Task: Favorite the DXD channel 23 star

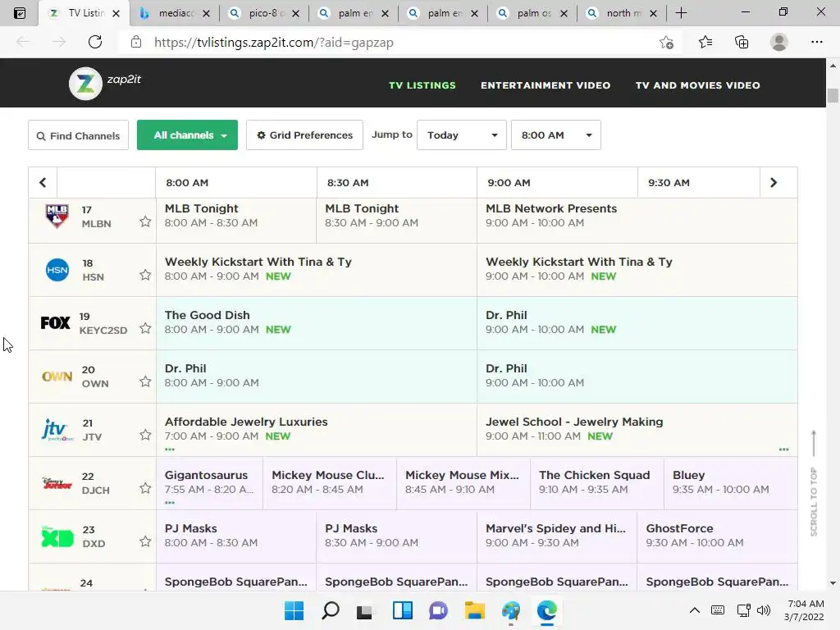Action: point(145,541)
